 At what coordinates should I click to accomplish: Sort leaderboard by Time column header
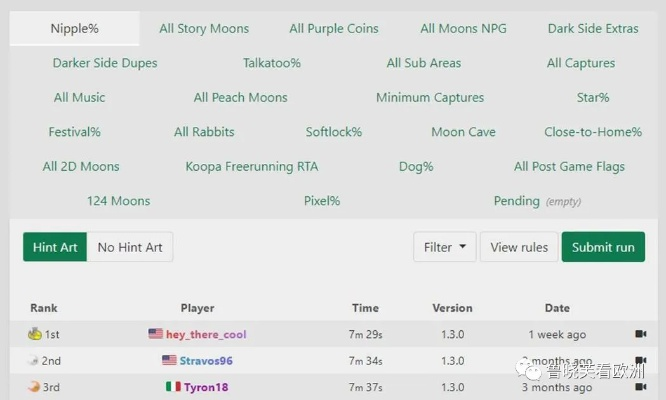(x=365, y=308)
